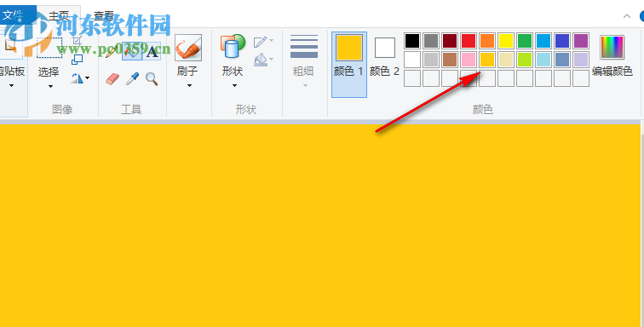644x327 pixels.
Task: Click the Rotate or flip icon
Action: pyautogui.click(x=77, y=78)
